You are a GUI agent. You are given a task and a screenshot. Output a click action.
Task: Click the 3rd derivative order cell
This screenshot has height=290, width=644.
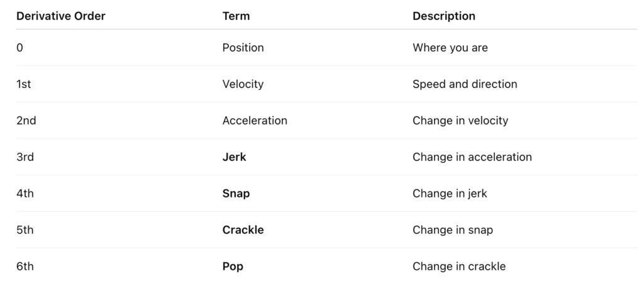pyautogui.click(x=25, y=157)
